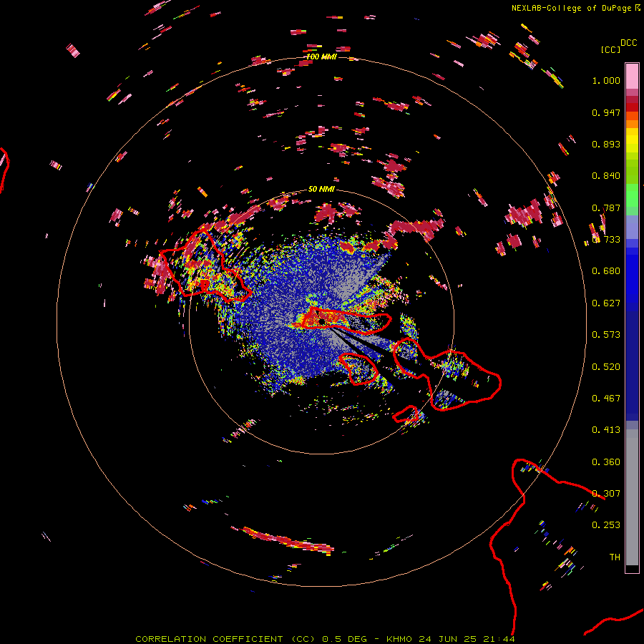This screenshot has height=644, width=644.
Task: Click the 0.253 color scale value
Action: coord(606,525)
